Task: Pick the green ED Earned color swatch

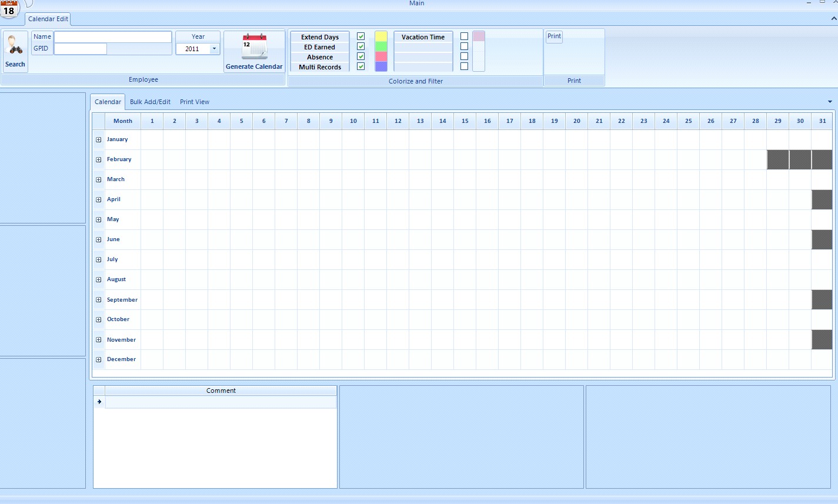Action: click(x=381, y=46)
